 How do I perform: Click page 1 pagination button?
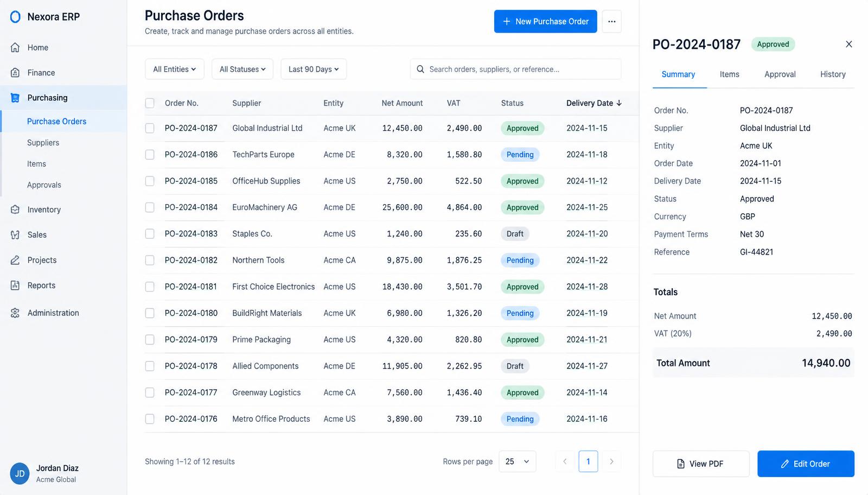click(x=588, y=461)
